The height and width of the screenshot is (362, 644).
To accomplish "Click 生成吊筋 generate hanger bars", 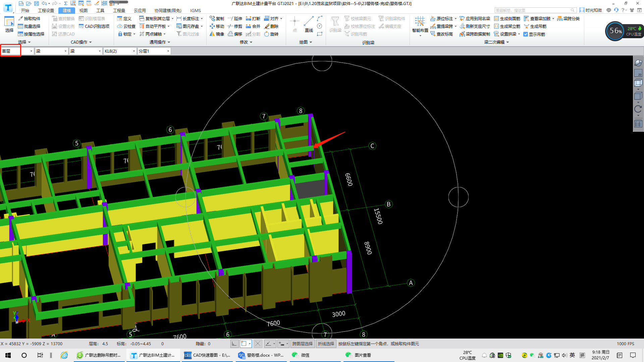I will [535, 26].
